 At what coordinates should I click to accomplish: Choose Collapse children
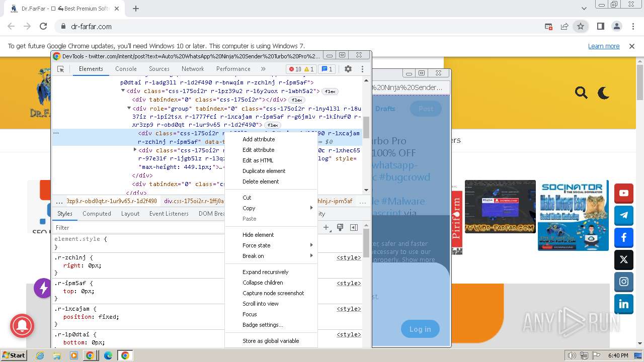271,283
